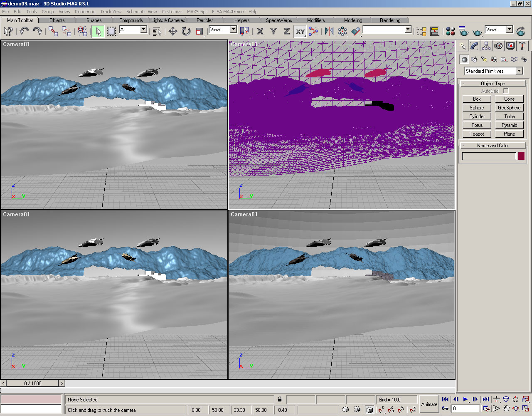Open the Material Editor spheres icon
532x416 pixels.
[450, 31]
